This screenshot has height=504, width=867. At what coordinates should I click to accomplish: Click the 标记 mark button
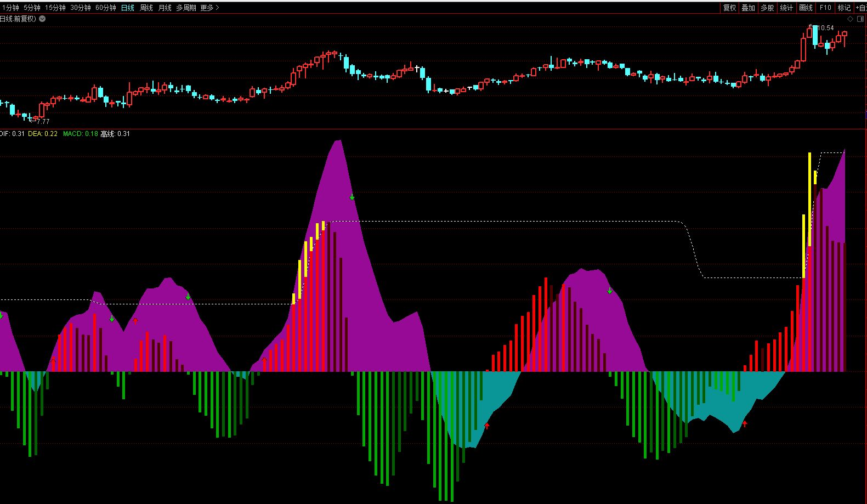[x=844, y=8]
